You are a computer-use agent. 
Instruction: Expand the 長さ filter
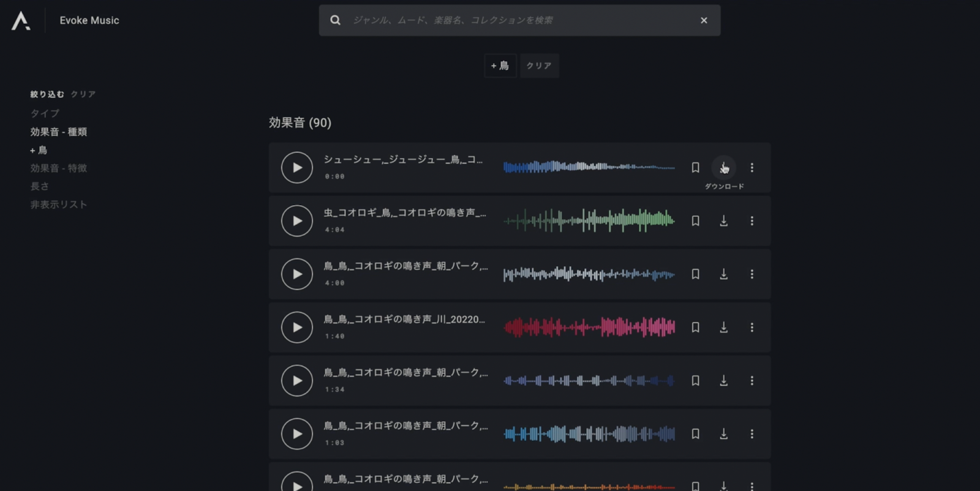click(x=40, y=186)
